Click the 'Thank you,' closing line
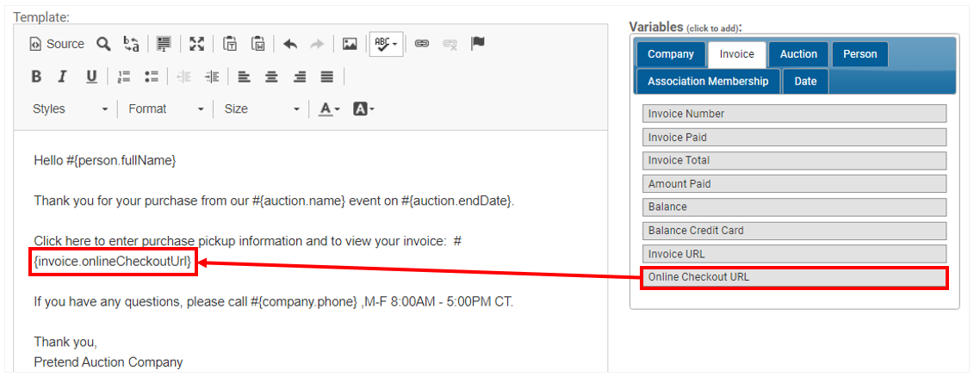Screen dimensions: 980x383 pos(65,342)
